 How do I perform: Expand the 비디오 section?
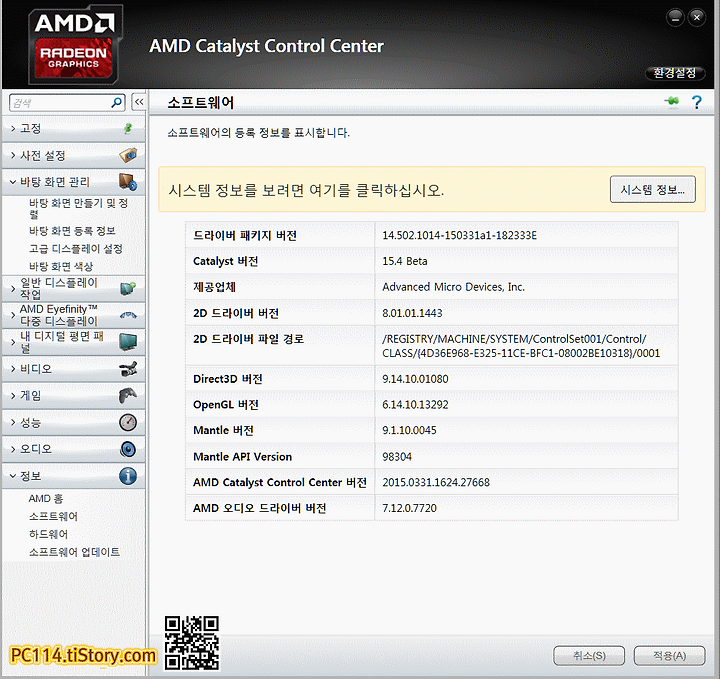click(x=73, y=369)
